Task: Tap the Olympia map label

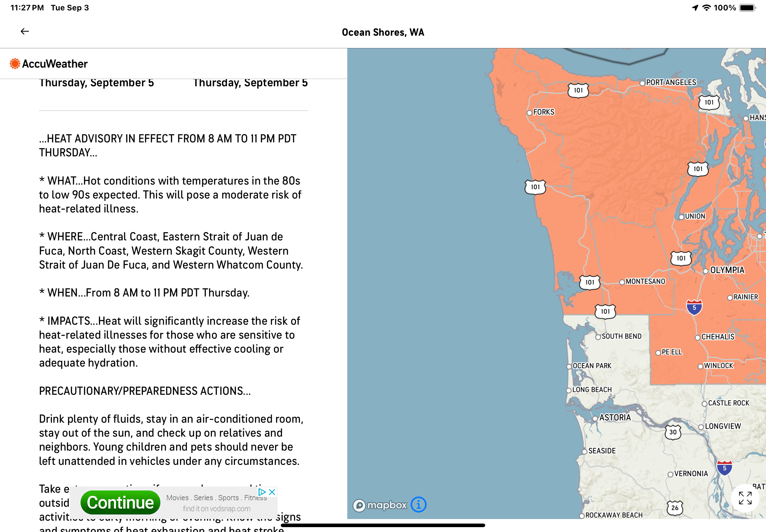Action: point(727,270)
